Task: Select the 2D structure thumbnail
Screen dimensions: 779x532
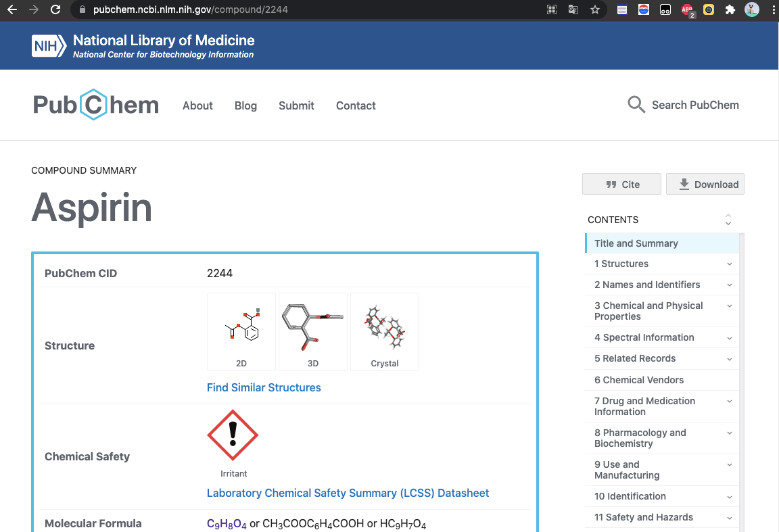Action: [x=241, y=329]
